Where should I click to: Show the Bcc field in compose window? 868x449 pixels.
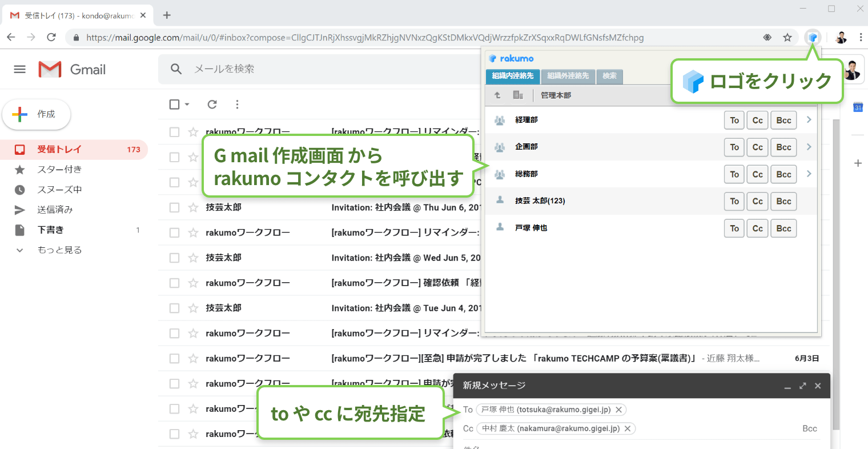[x=810, y=428]
